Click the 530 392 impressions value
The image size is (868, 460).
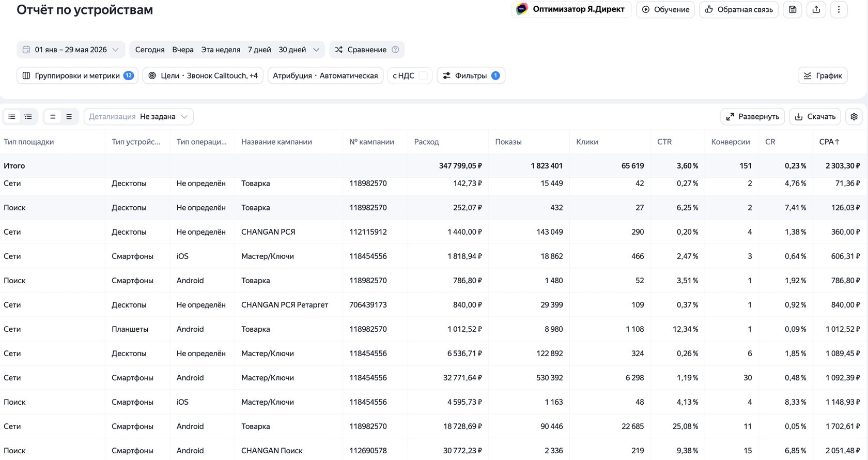(549, 378)
